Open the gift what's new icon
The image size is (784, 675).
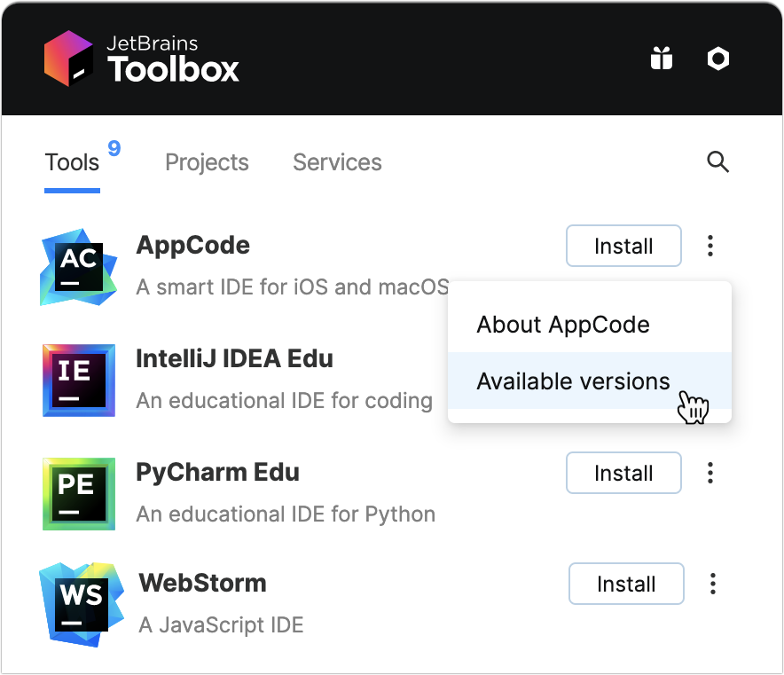[662, 59]
